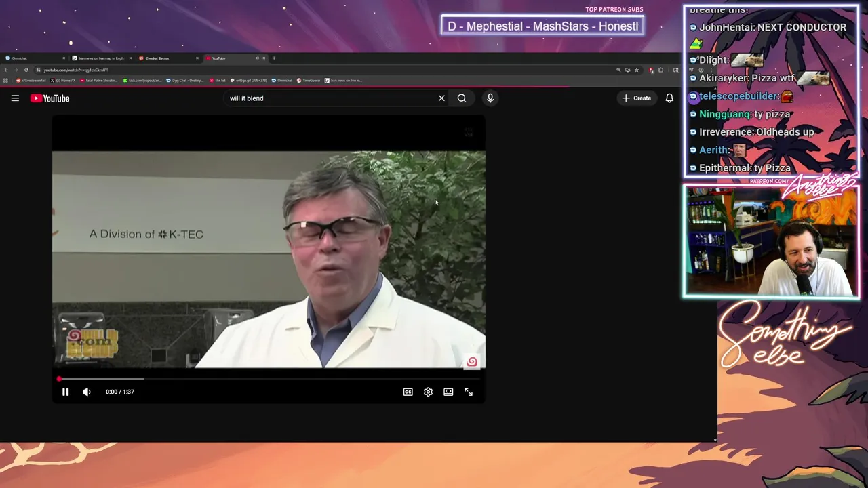This screenshot has height=488, width=868.
Task: Open site information icon in address bar
Action: click(x=38, y=70)
